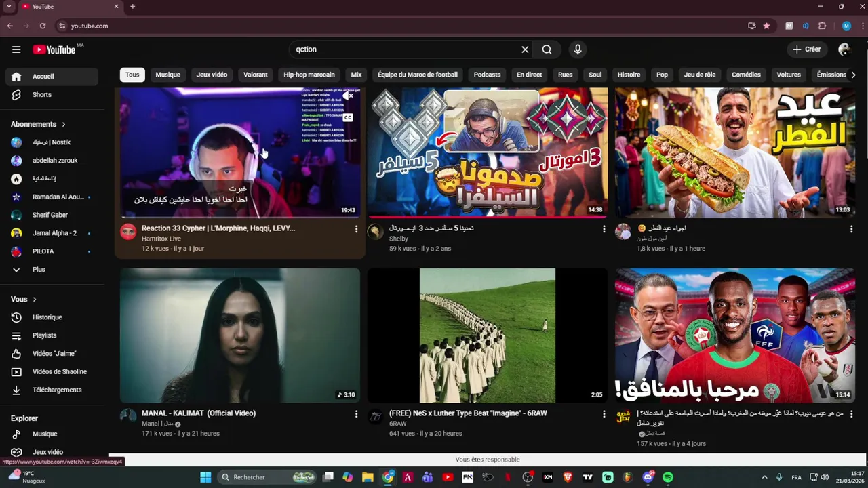Open the Accueil sidebar entry
Screen dimensions: 868x488
pyautogui.click(x=52, y=77)
